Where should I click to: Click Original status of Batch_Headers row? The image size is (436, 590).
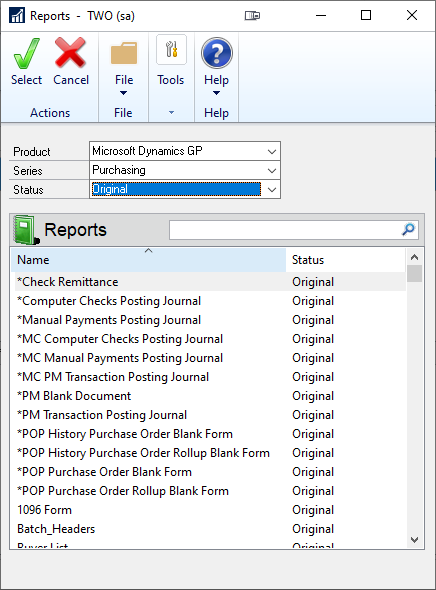[313, 529]
